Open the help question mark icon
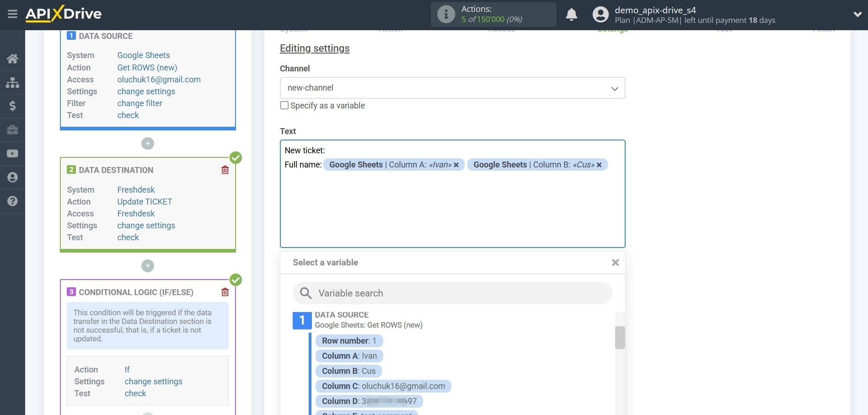 12,201
